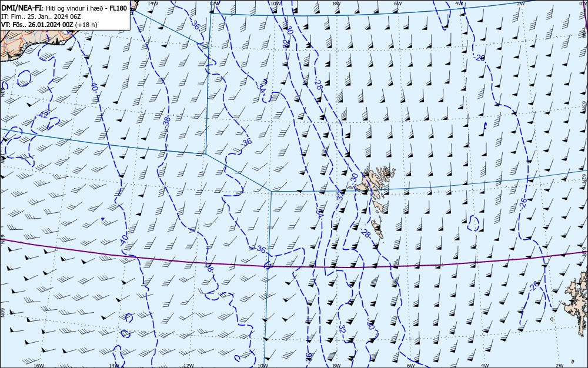Click the 10W longitude label on top edge
This screenshot has height=368, width=588.
click(275, 4)
